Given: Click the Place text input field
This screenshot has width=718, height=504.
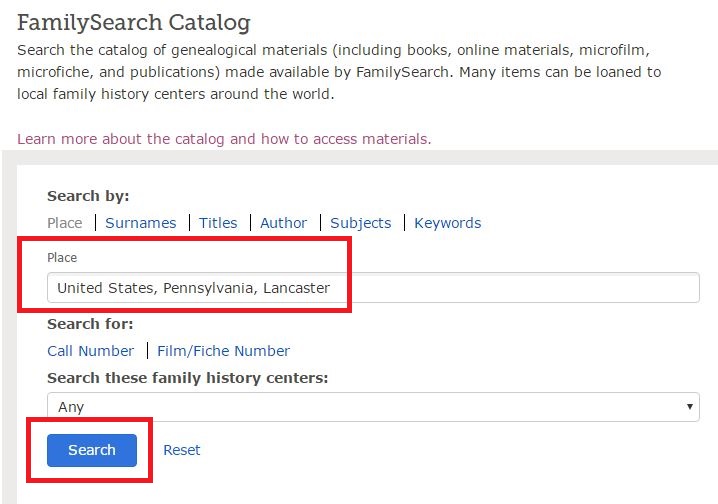Looking at the screenshot, I should [x=372, y=288].
